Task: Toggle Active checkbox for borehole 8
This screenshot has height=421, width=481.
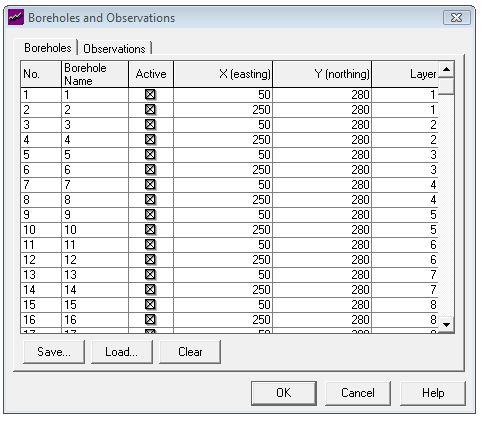Action: click(150, 200)
